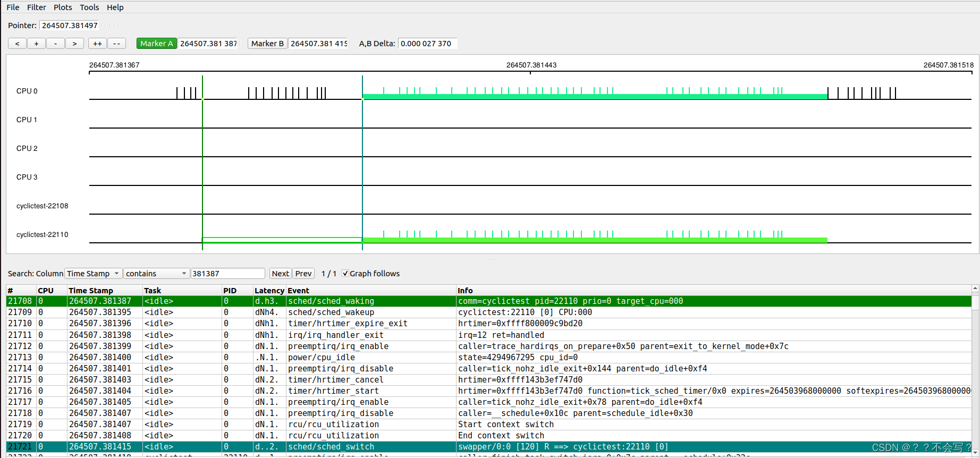Click the A,B Delta value field

point(428,44)
